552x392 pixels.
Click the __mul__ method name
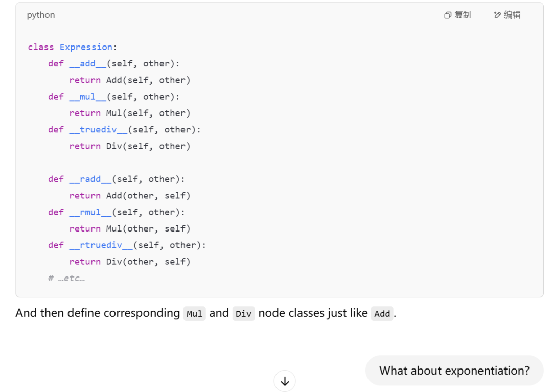coord(88,97)
